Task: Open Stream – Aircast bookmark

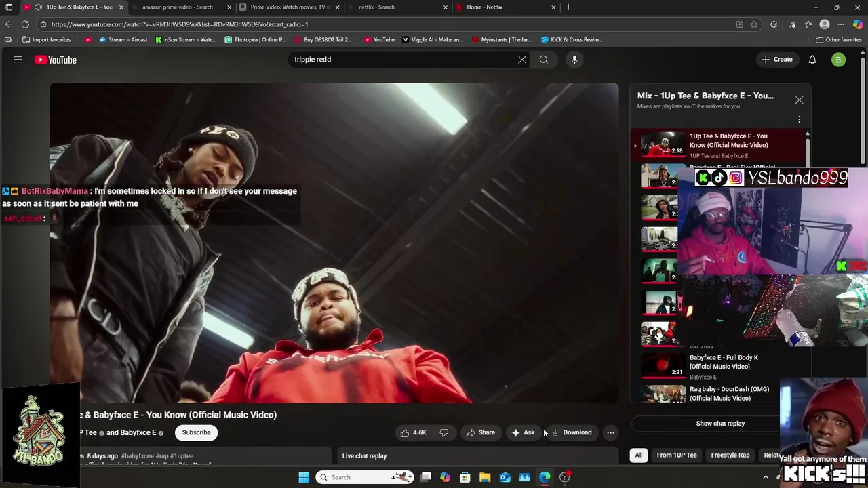Action: [123, 39]
